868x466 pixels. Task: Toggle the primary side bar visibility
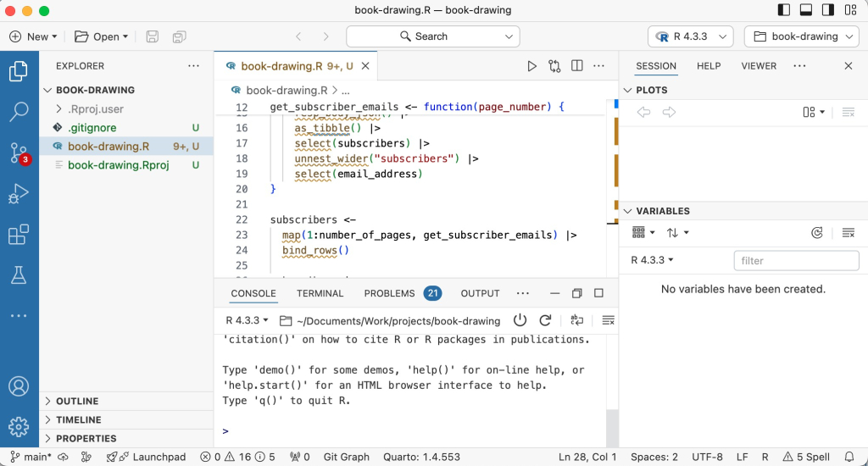click(784, 10)
